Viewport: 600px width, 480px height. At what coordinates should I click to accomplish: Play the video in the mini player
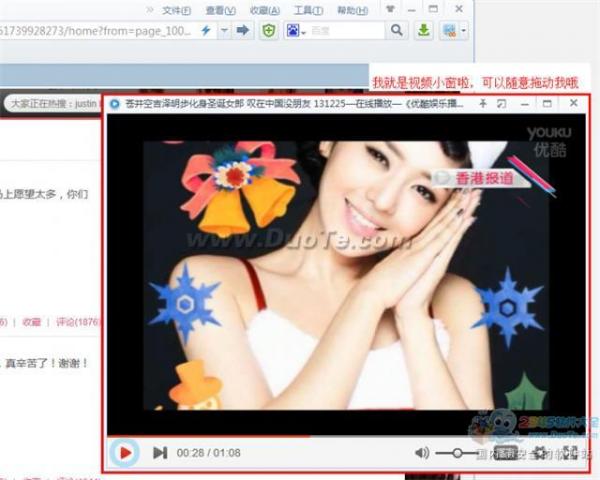pos(124,453)
